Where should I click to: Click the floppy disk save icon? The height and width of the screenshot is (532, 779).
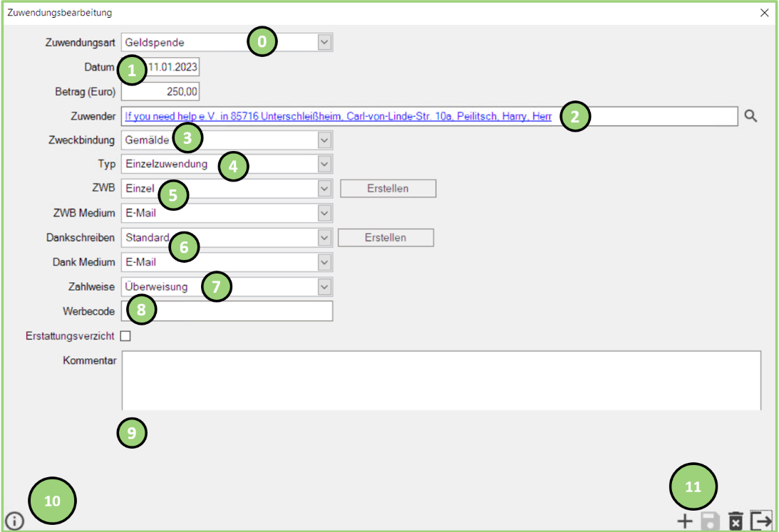[710, 521]
